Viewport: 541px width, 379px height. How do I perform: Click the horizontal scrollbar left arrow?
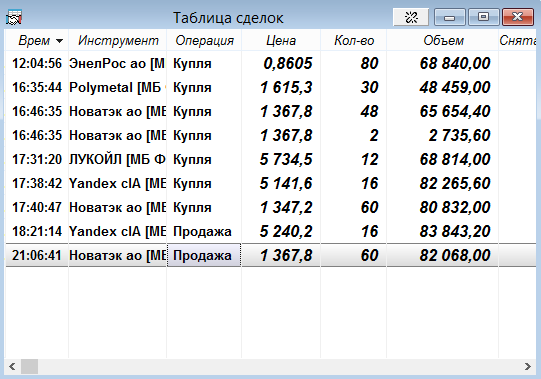pyautogui.click(x=12, y=366)
